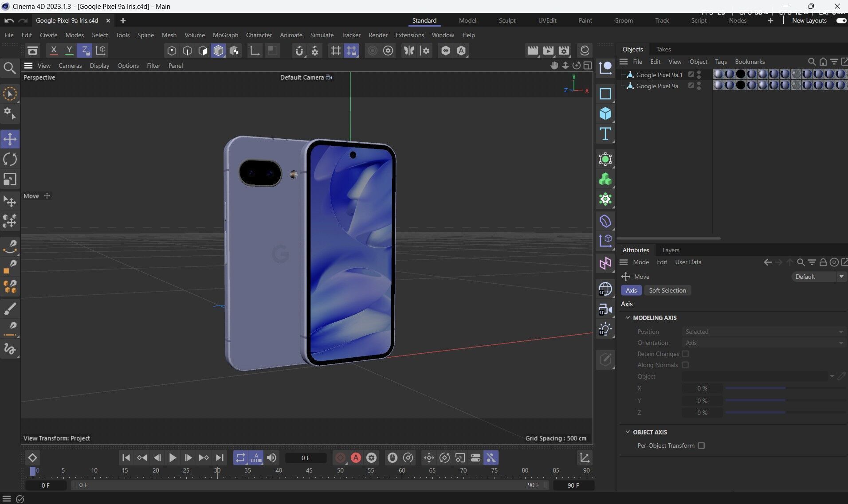Add a Text spline object
Image resolution: width=848 pixels, height=504 pixels.
[605, 134]
